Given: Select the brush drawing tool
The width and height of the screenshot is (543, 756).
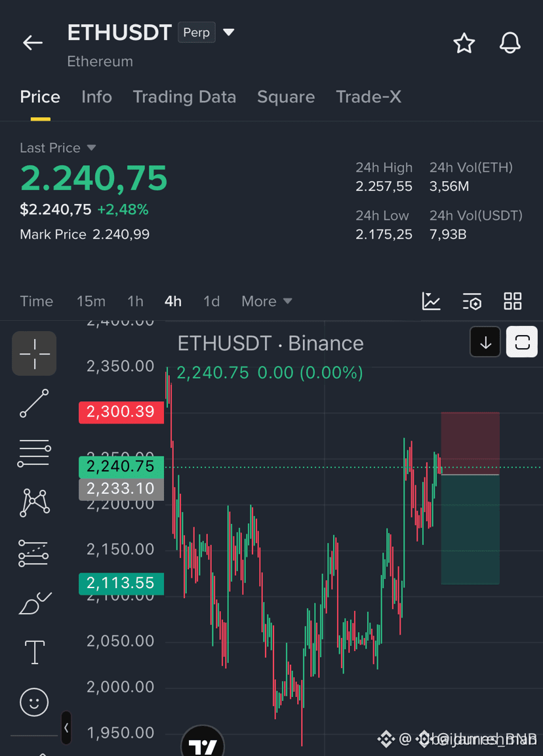Looking at the screenshot, I should 35,603.
